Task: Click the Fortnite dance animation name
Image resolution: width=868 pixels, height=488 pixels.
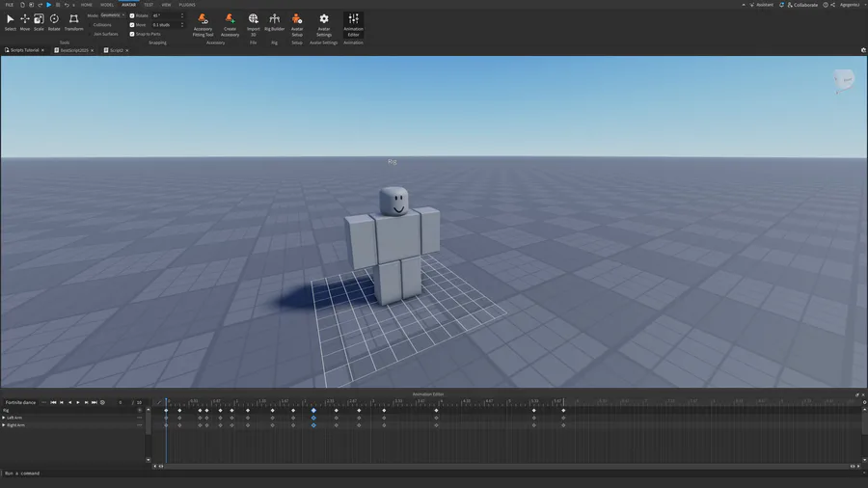Action: 20,402
